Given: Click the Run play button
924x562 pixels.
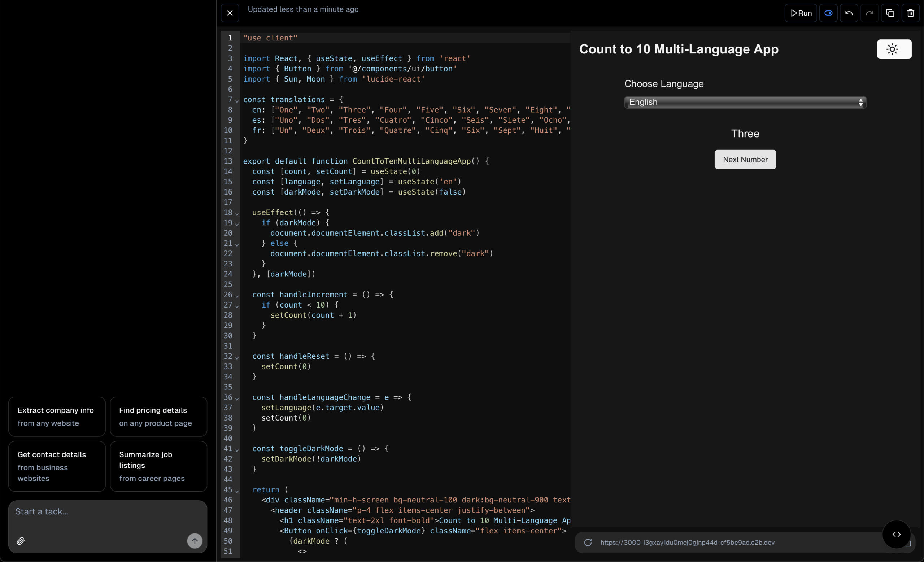Looking at the screenshot, I should click(x=801, y=13).
